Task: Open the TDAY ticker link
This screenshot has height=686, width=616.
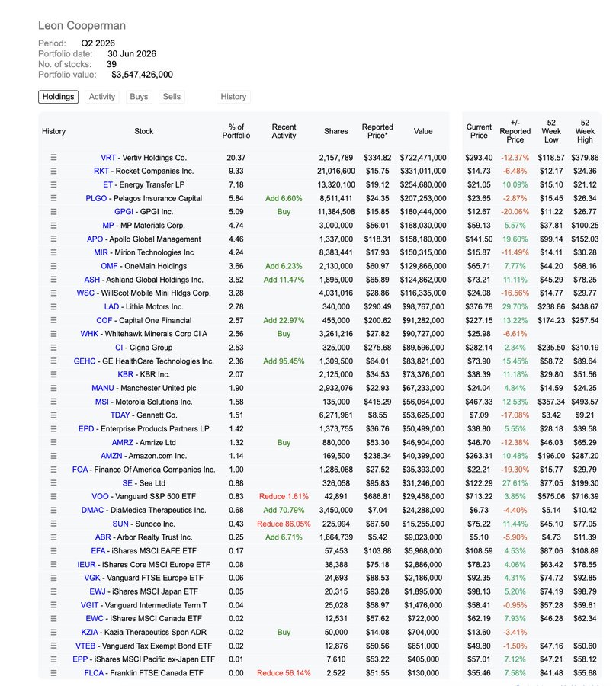Action: click(120, 415)
